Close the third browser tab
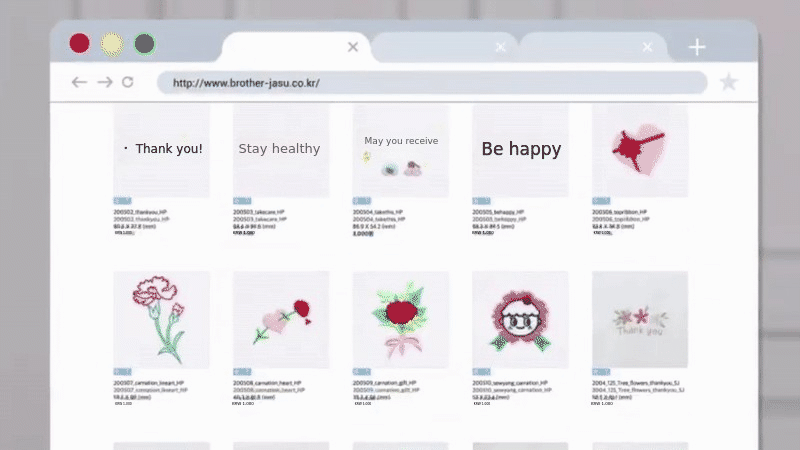The height and width of the screenshot is (450, 800). (x=647, y=47)
